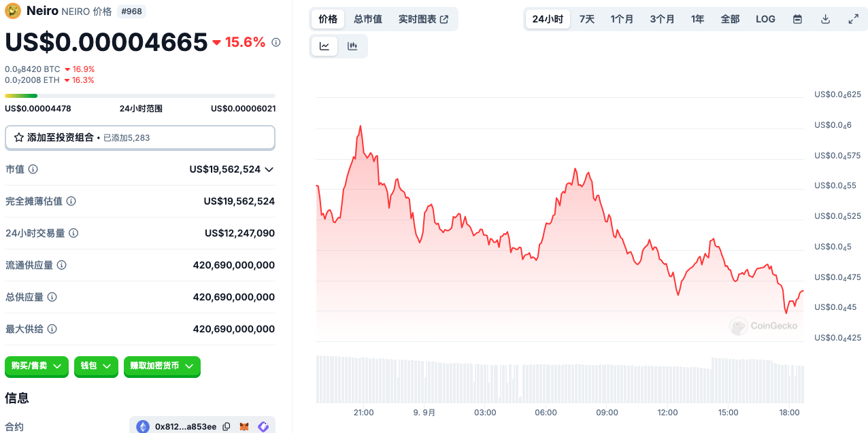This screenshot has width=868, height=433.
Task: Click the info icon beside 市值
Action: 33,169
